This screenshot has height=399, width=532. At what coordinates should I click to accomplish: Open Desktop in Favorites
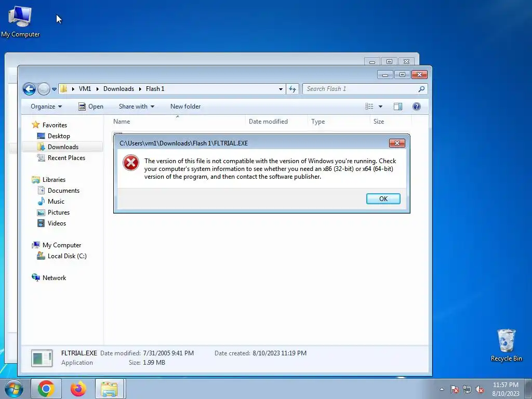click(x=59, y=136)
